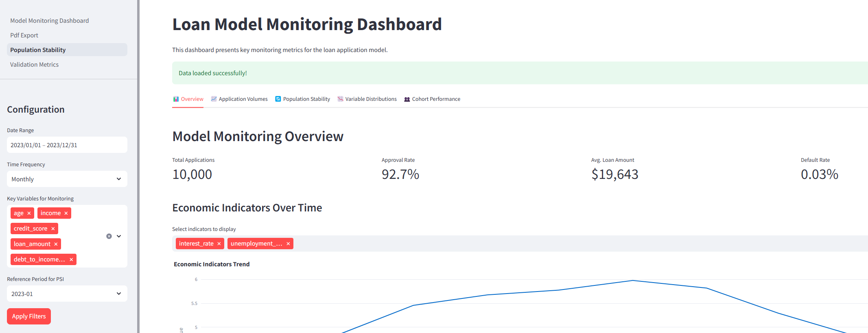Click the Date Range input field
Screen dimensions: 868x333
(x=67, y=145)
